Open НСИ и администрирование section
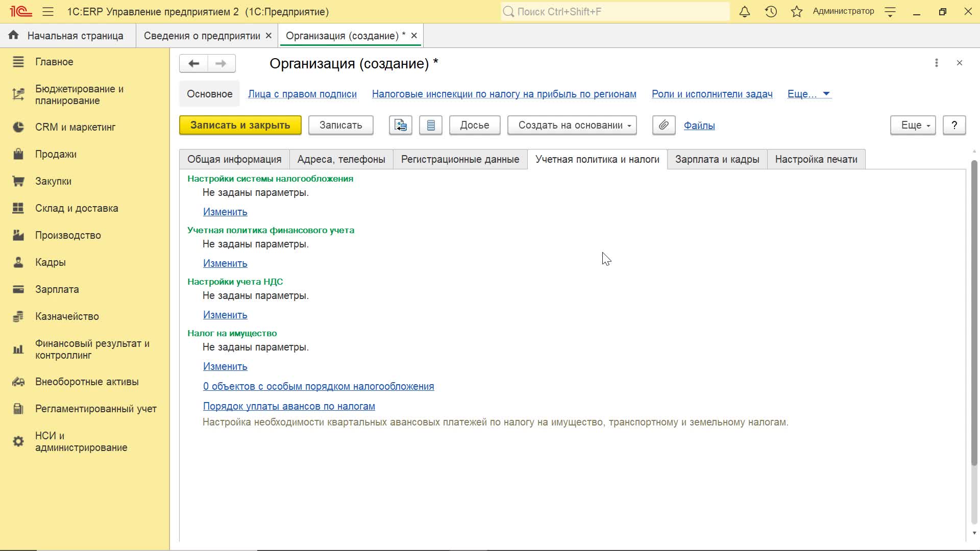This screenshot has width=980, height=551. coord(84,441)
